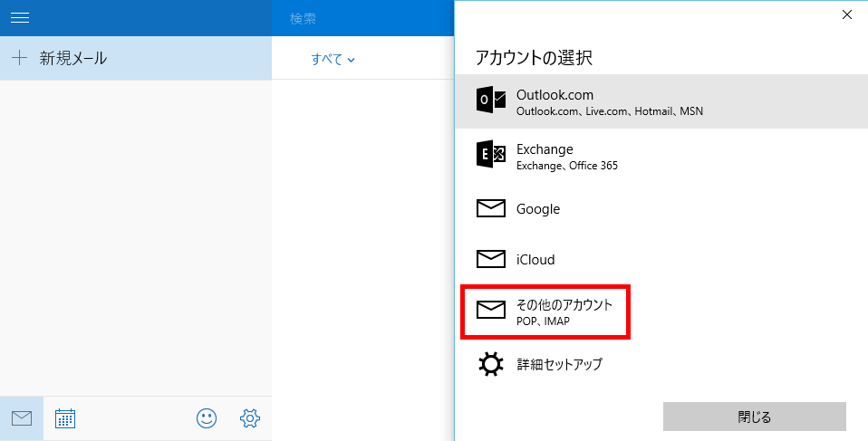Send feedback with the smiley icon
Image resolution: width=868 pixels, height=441 pixels.
tap(207, 418)
